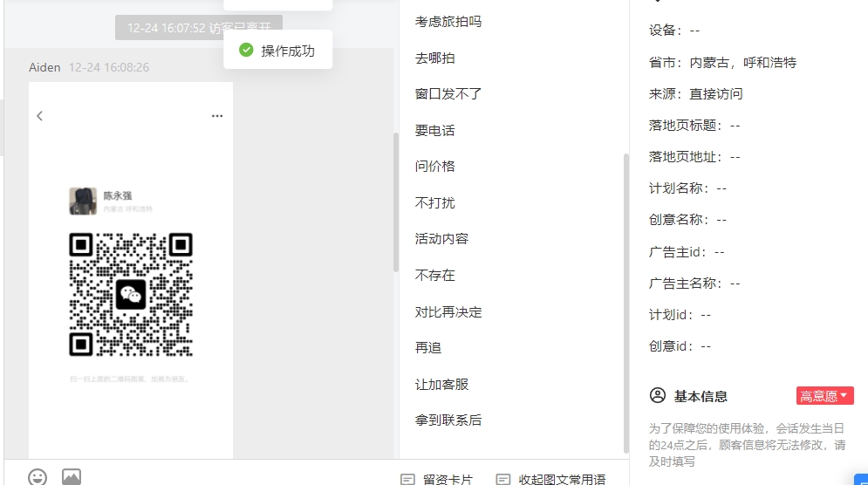Click the three-dots menu in QR image

[x=217, y=116]
